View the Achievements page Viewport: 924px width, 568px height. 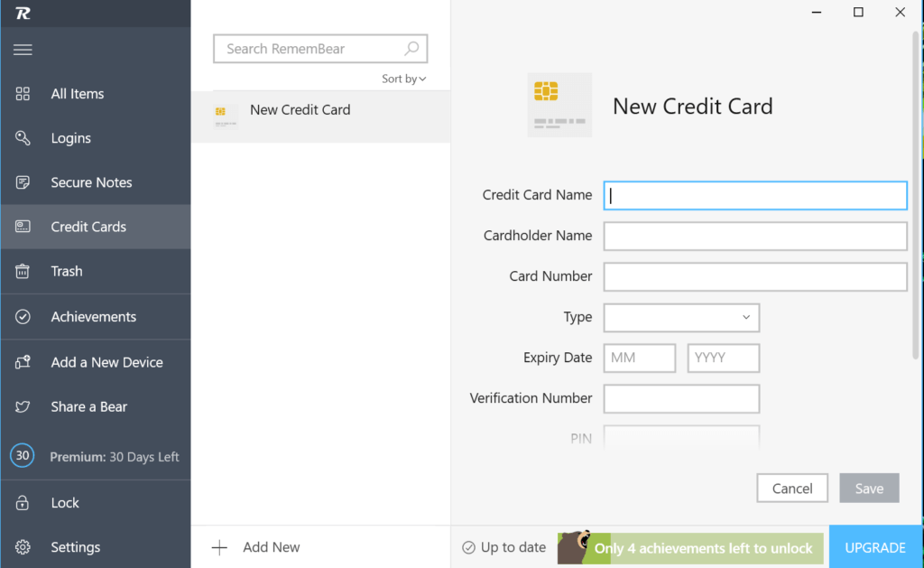tap(96, 317)
